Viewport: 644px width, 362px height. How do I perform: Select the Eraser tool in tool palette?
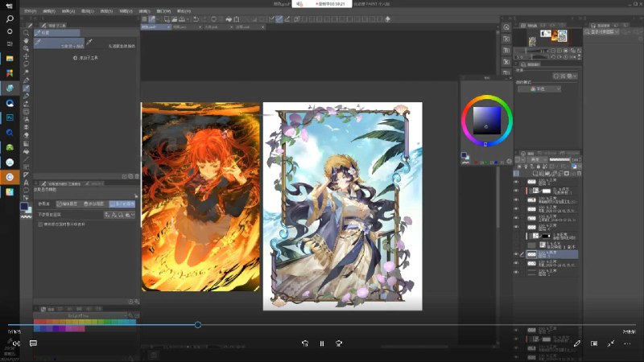click(x=26, y=135)
